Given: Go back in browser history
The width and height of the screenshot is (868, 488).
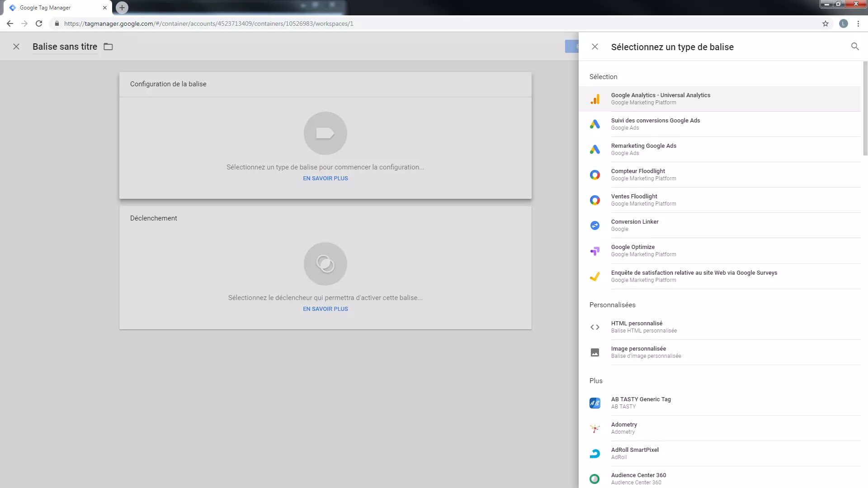Looking at the screenshot, I should [x=10, y=23].
